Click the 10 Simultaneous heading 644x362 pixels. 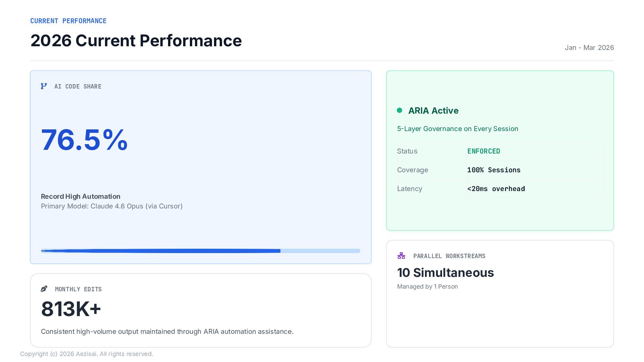coord(445,273)
